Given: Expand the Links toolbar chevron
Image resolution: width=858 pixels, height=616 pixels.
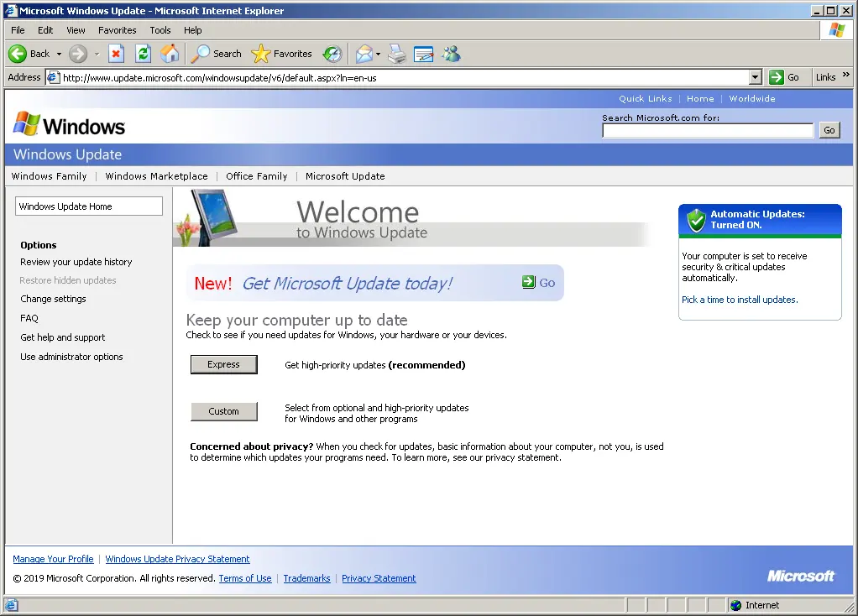Looking at the screenshot, I should point(846,75).
